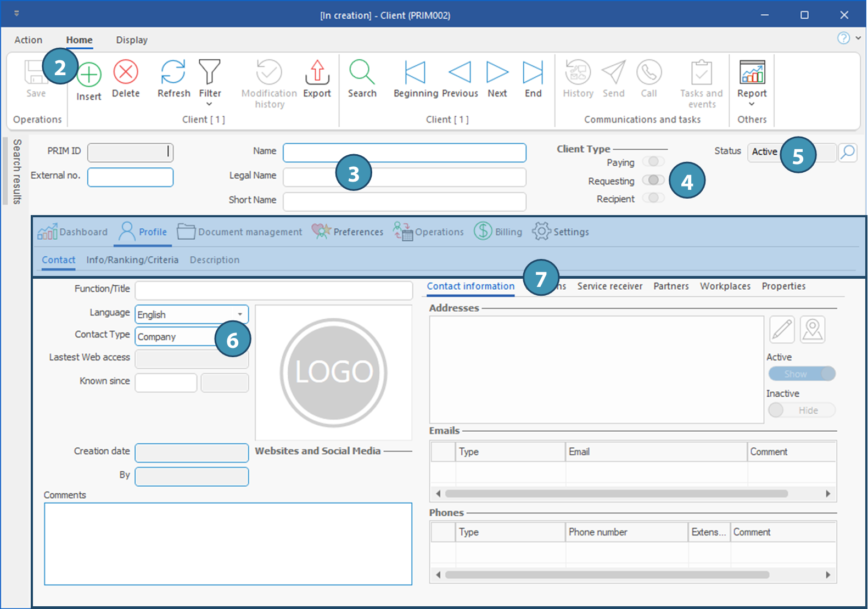The height and width of the screenshot is (609, 868).
Task: Toggle the Recipient client type switch
Action: coord(653,198)
